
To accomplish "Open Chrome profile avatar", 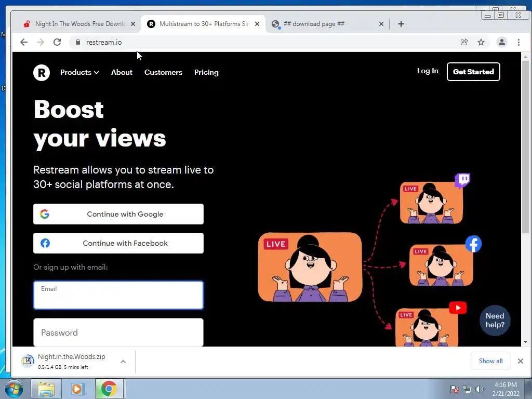I will [x=501, y=42].
